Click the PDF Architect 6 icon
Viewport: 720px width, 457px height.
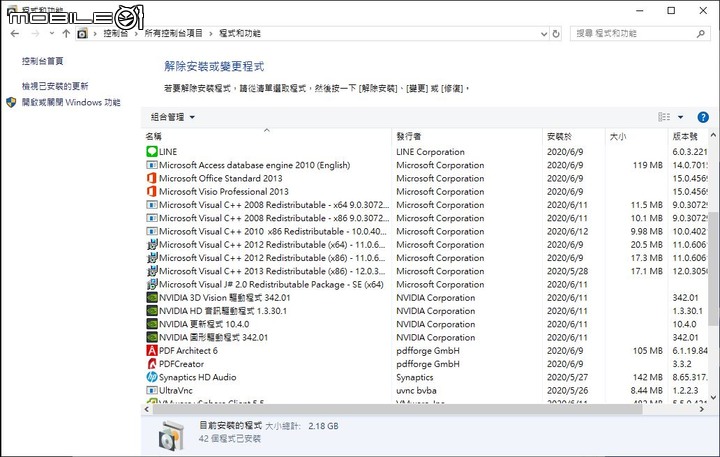(x=152, y=350)
